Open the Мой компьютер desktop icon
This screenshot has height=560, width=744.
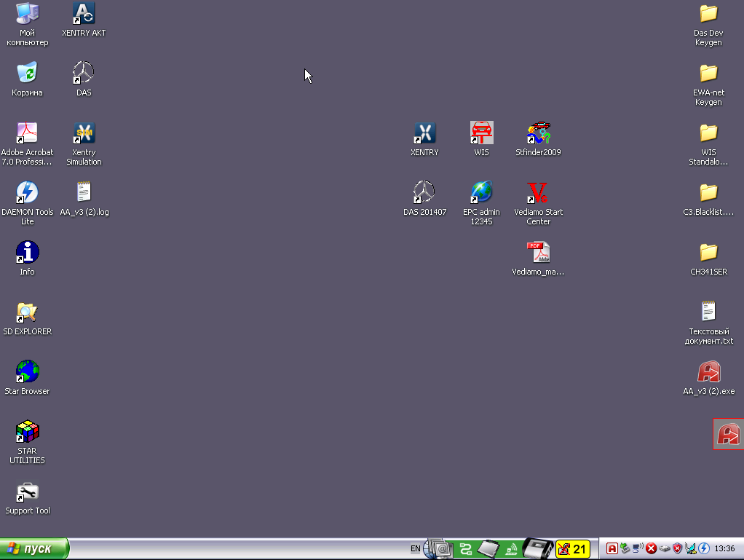[x=27, y=24]
